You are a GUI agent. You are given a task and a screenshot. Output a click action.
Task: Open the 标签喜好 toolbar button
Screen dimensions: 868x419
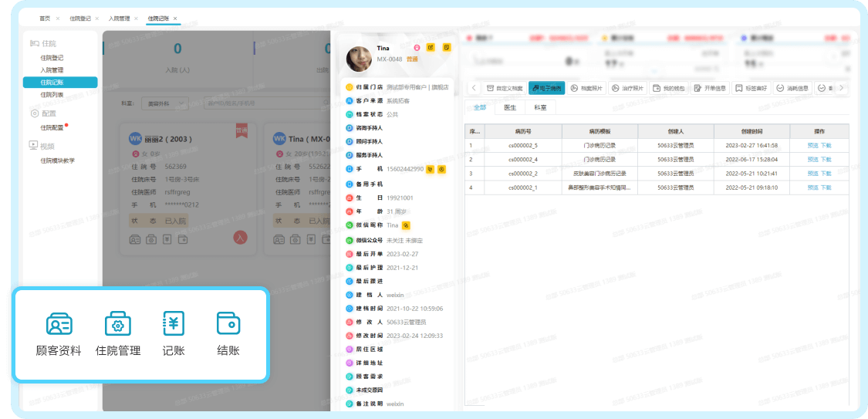tap(751, 88)
